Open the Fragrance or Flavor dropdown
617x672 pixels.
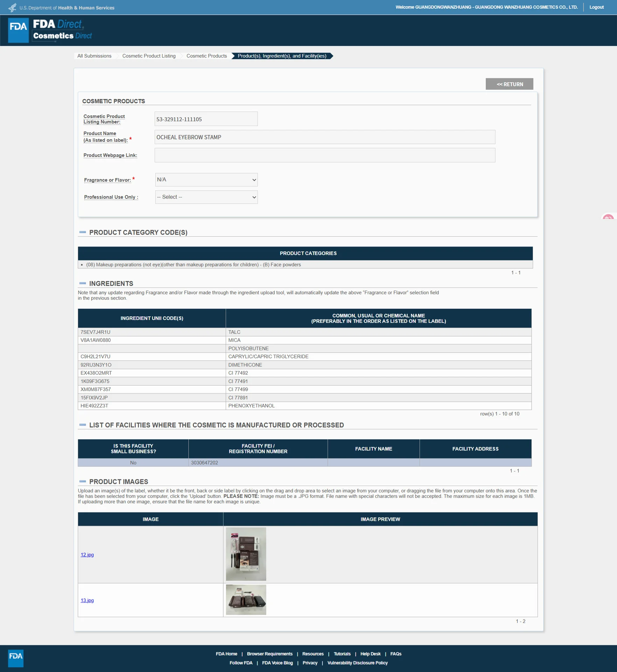point(206,180)
